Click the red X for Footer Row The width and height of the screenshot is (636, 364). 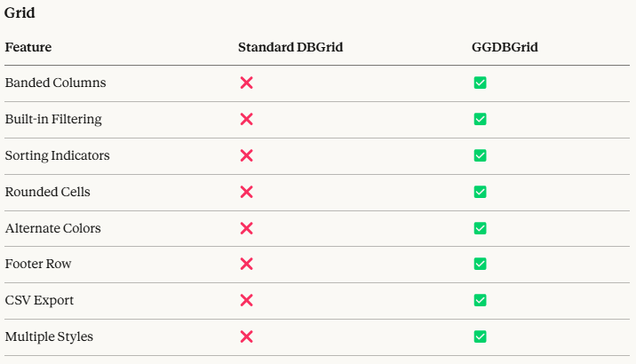pyautogui.click(x=247, y=264)
